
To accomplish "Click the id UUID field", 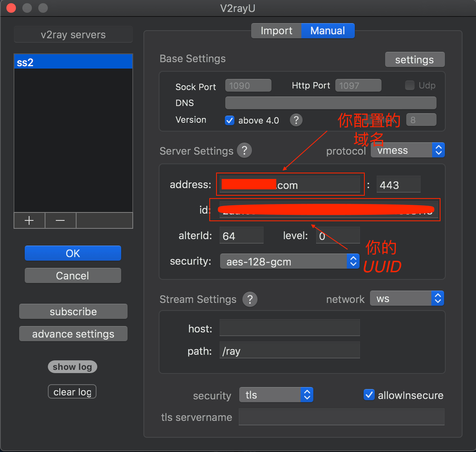I will tap(329, 210).
